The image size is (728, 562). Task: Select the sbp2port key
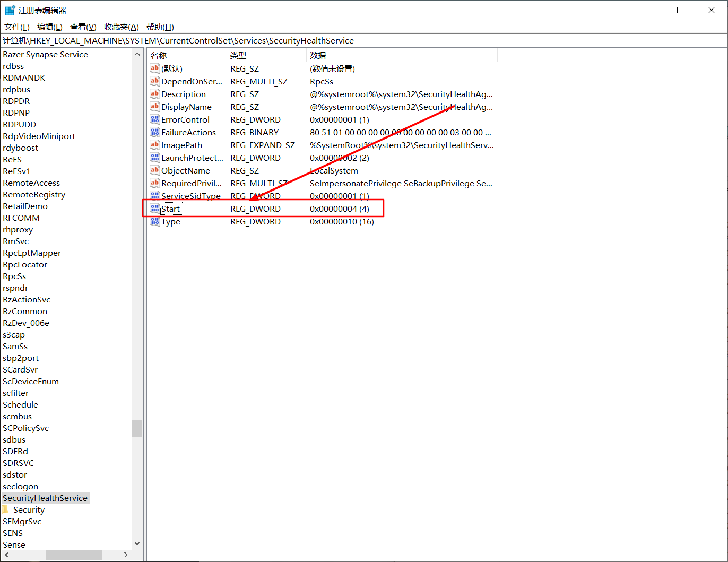[x=21, y=358]
